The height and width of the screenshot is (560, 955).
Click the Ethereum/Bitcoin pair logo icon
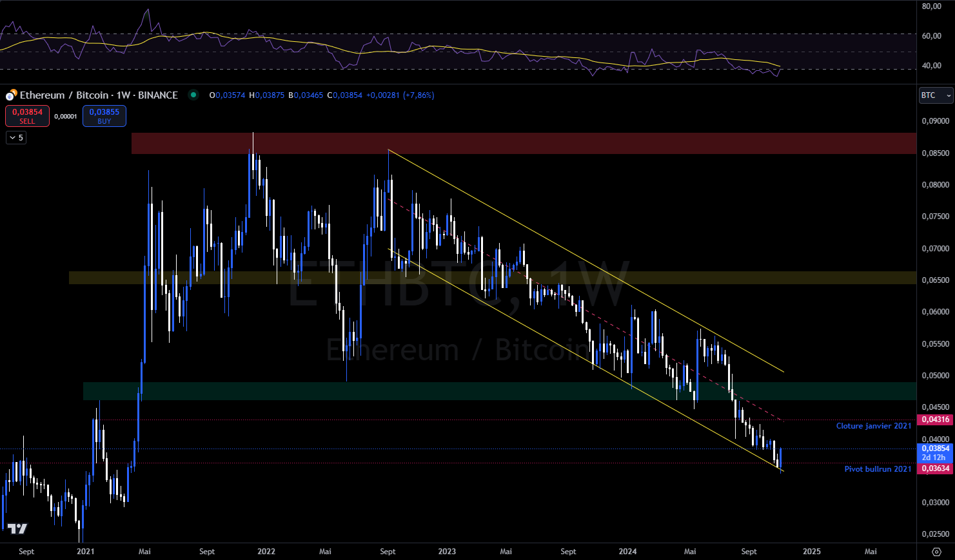(x=9, y=95)
